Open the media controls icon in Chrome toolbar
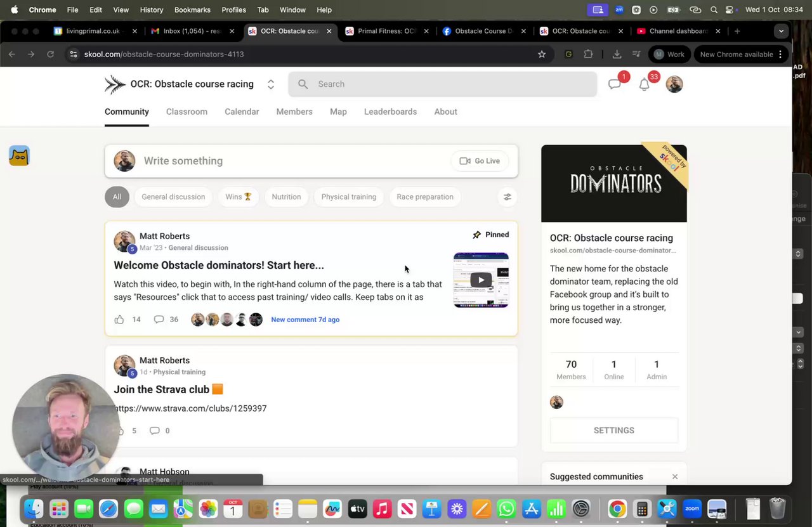Screen dimensions: 812x527 pos(636,54)
